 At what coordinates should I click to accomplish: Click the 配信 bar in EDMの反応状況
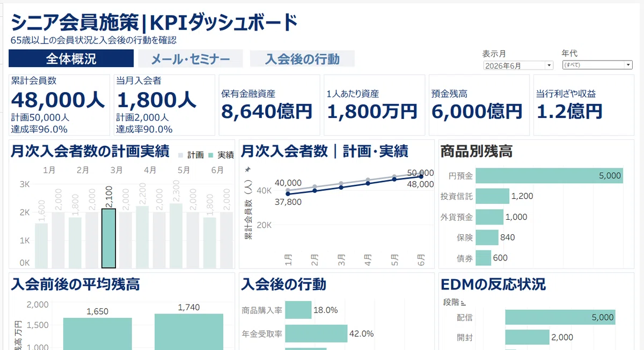coord(560,317)
